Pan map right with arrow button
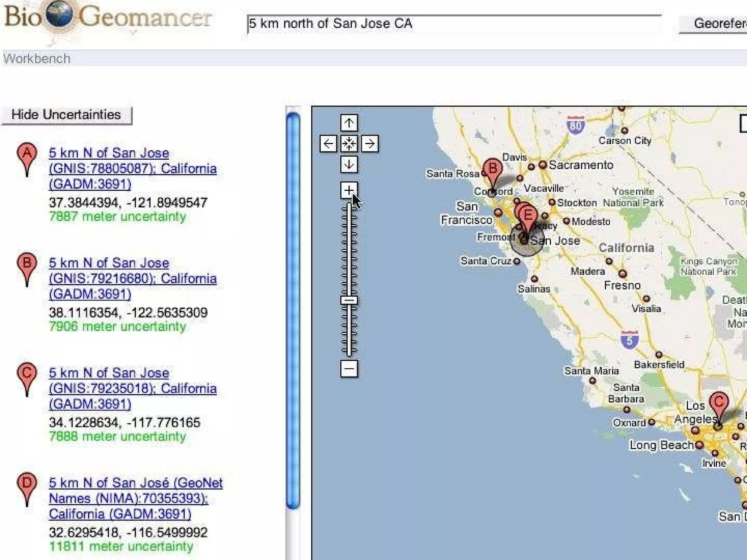The image size is (747, 560). 369,144
